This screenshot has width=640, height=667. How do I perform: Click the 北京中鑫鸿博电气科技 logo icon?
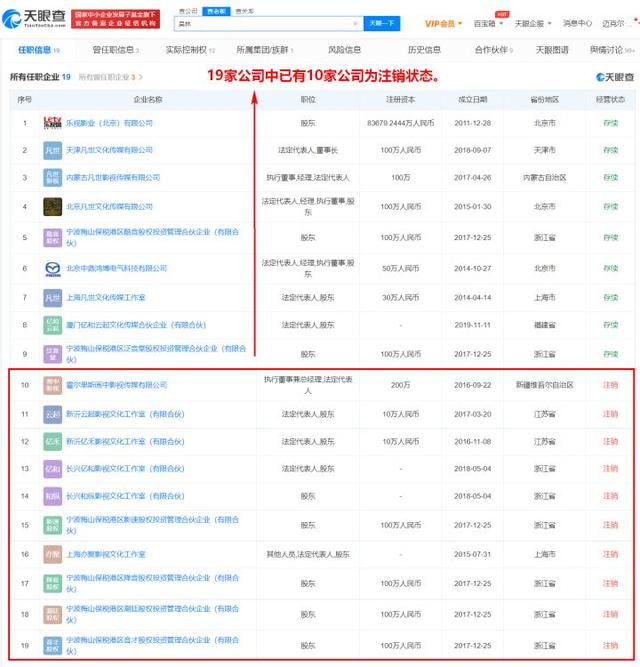53,268
